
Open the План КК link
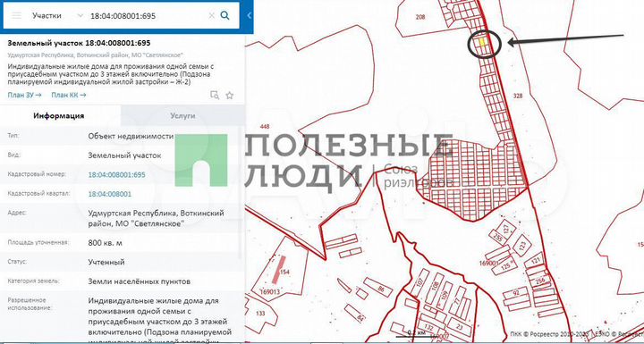(69, 96)
